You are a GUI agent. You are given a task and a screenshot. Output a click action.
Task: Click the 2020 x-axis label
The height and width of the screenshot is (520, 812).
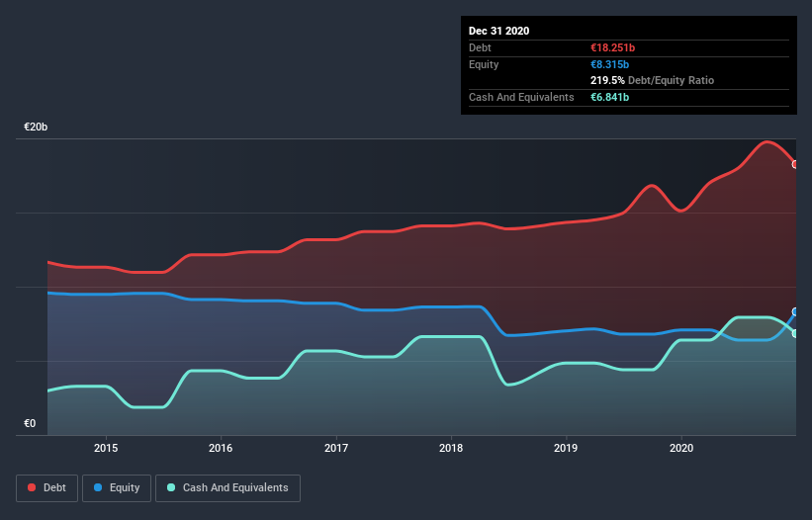[681, 448]
